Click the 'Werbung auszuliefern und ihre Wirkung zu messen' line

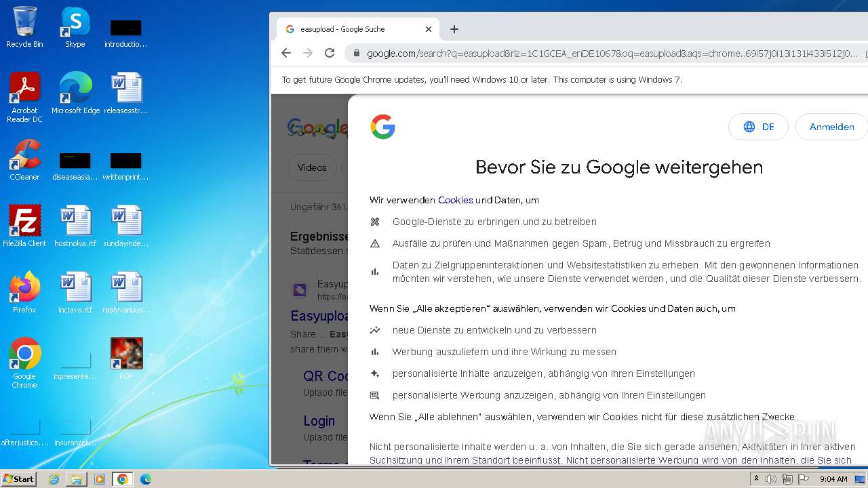504,352
